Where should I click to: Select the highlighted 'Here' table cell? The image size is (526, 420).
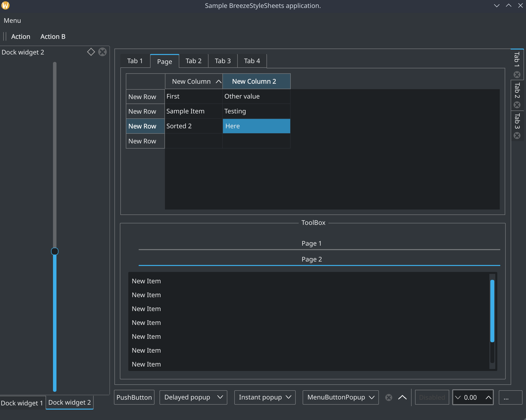pos(257,126)
